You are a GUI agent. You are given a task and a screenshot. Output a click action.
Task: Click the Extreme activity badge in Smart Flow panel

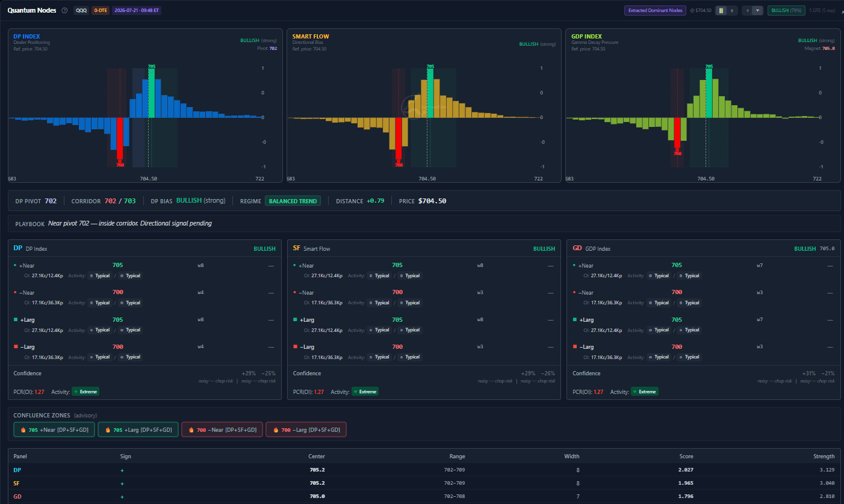tap(365, 392)
